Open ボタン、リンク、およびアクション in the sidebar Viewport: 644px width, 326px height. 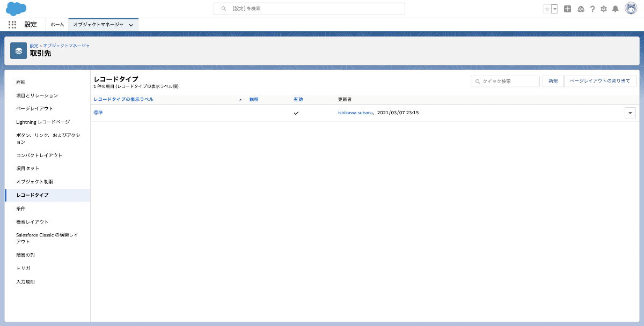[x=48, y=139]
